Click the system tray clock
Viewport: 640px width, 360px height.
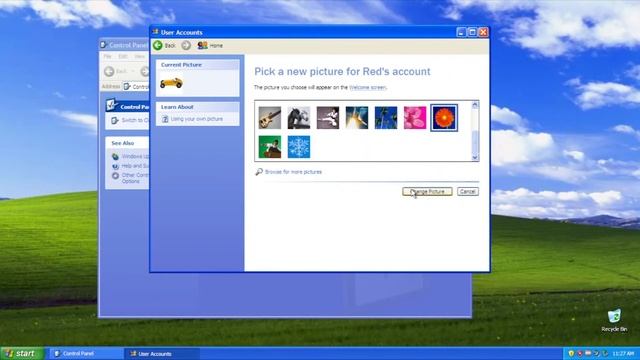[623, 353]
